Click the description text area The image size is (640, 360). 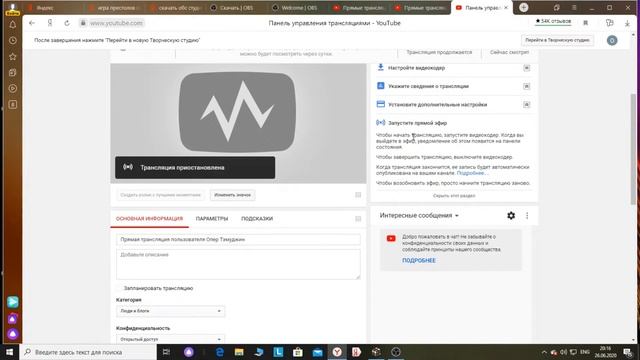pyautogui.click(x=238, y=264)
